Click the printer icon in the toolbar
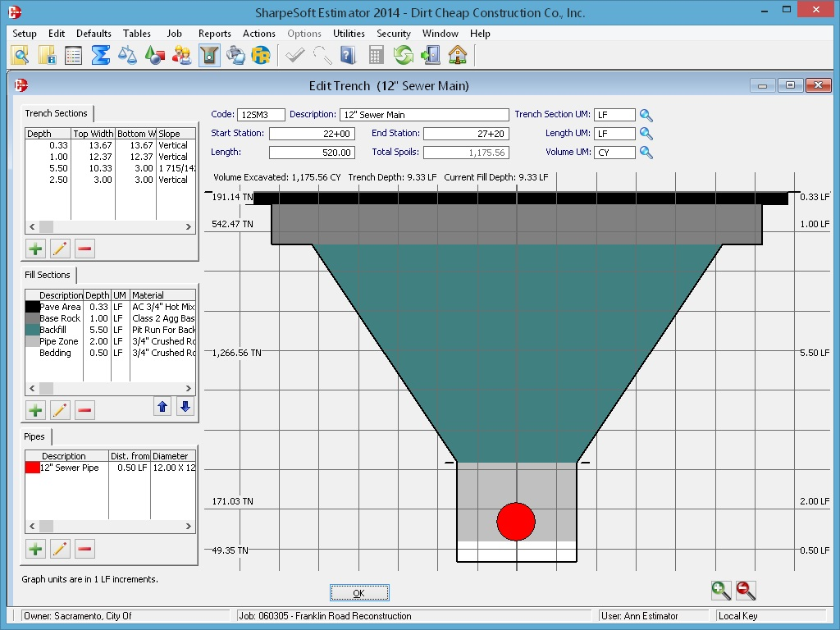 tap(235, 55)
